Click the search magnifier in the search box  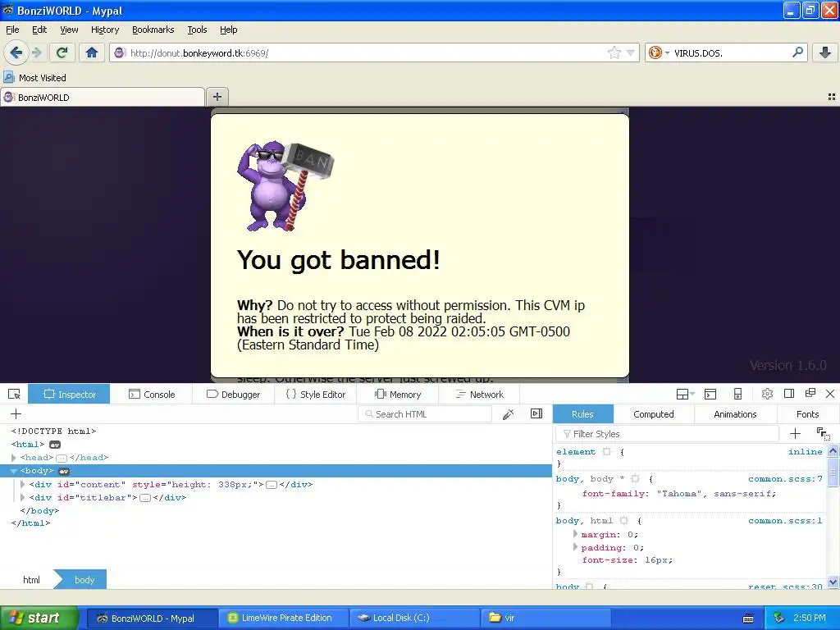[797, 52]
